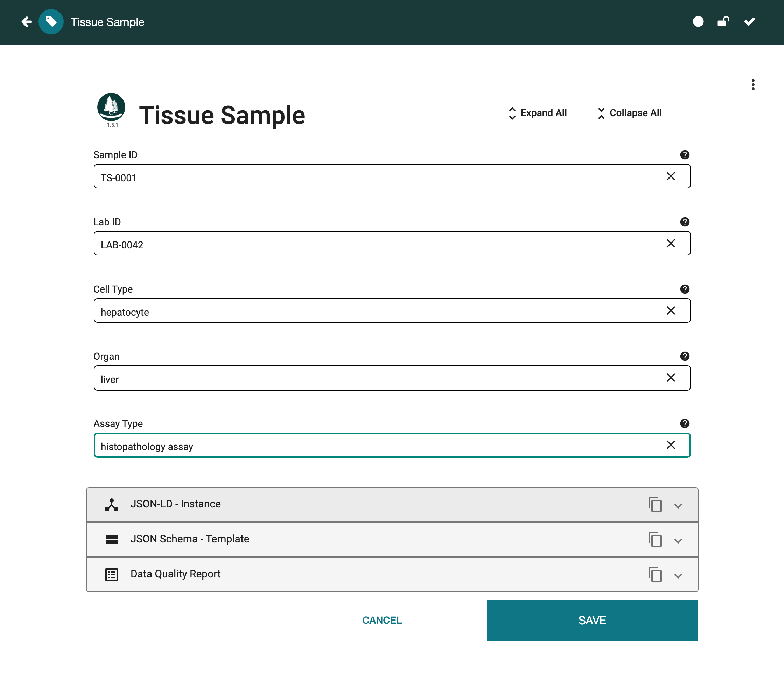Click the tag icon beside Tissue Sample header
This screenshot has height=700, width=784.
click(x=51, y=22)
